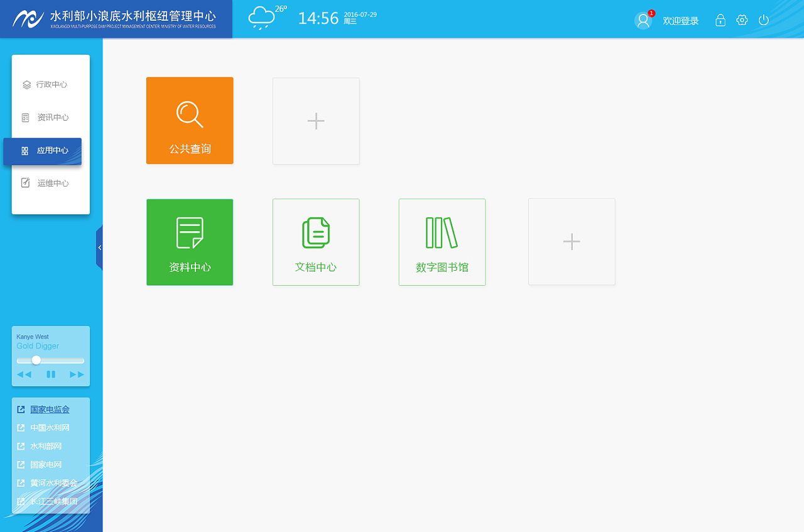804x532 pixels.
Task: Click the music progress slider knob
Action: 36,360
